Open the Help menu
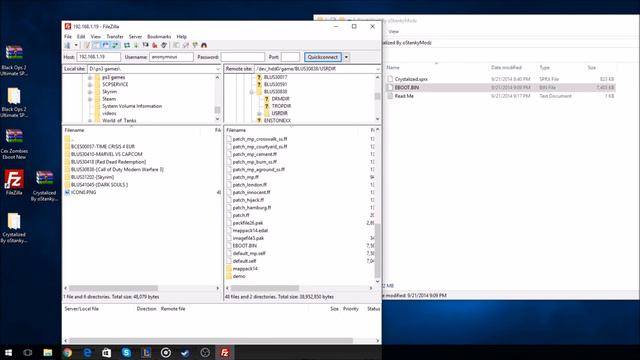The width and height of the screenshot is (640, 360). click(x=182, y=36)
